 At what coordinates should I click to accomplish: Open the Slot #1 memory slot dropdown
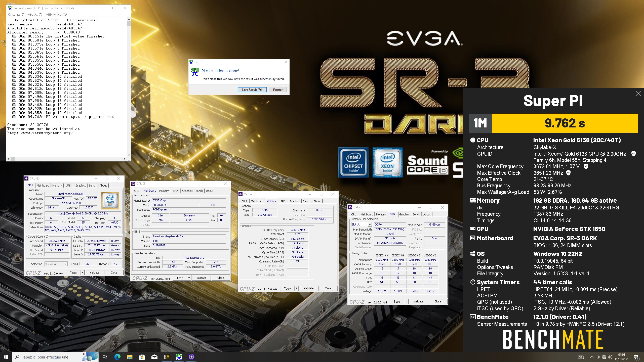pyautogui.click(x=361, y=224)
